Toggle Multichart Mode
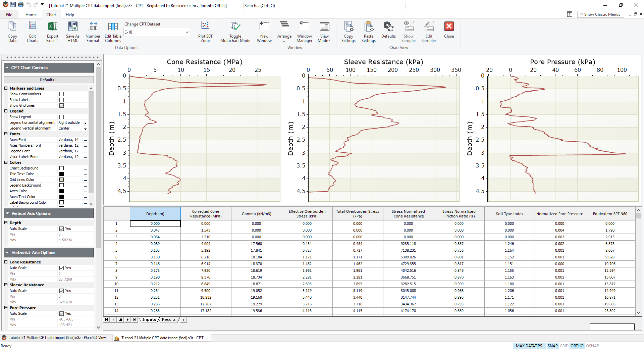The height and width of the screenshot is (349, 644). (235, 32)
